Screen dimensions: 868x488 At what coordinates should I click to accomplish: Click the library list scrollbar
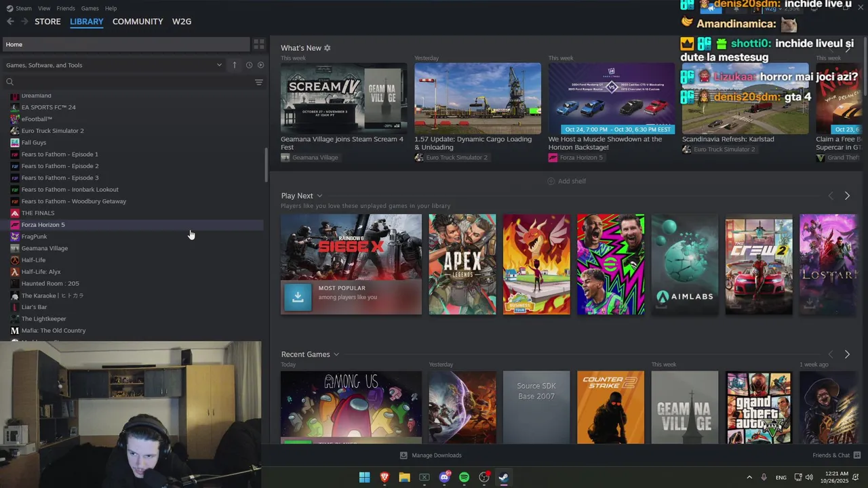pyautogui.click(x=266, y=164)
